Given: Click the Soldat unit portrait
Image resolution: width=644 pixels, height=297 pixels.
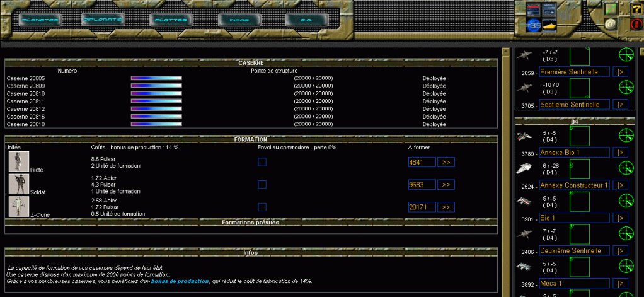Looking at the screenshot, I should [19, 184].
